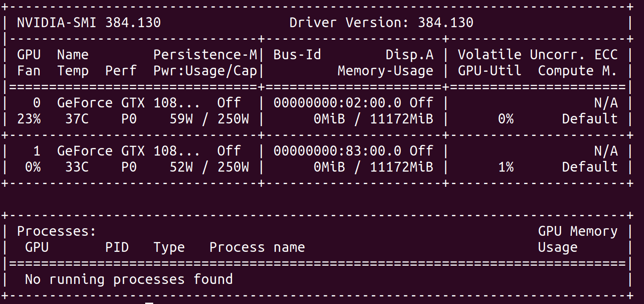The image size is (644, 304).
Task: Click the Volatile Uncorr. ECC header
Action: [x=538, y=55]
